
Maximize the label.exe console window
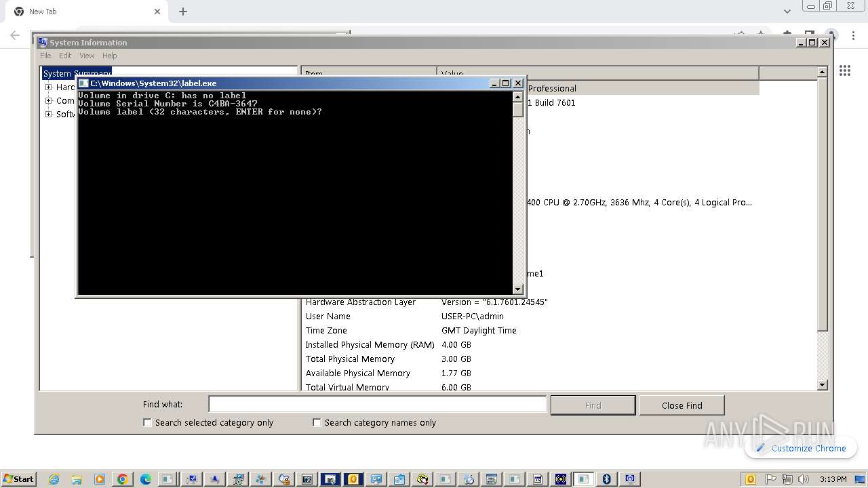coord(506,83)
